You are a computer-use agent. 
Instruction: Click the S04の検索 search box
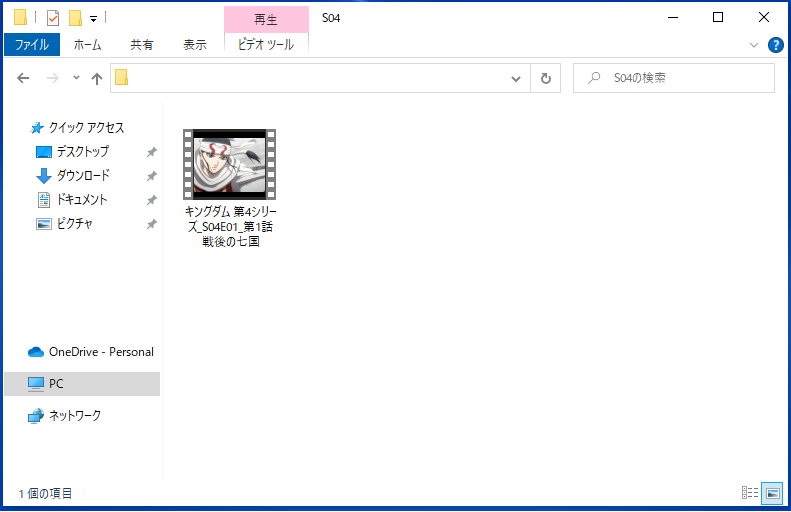[x=674, y=78]
